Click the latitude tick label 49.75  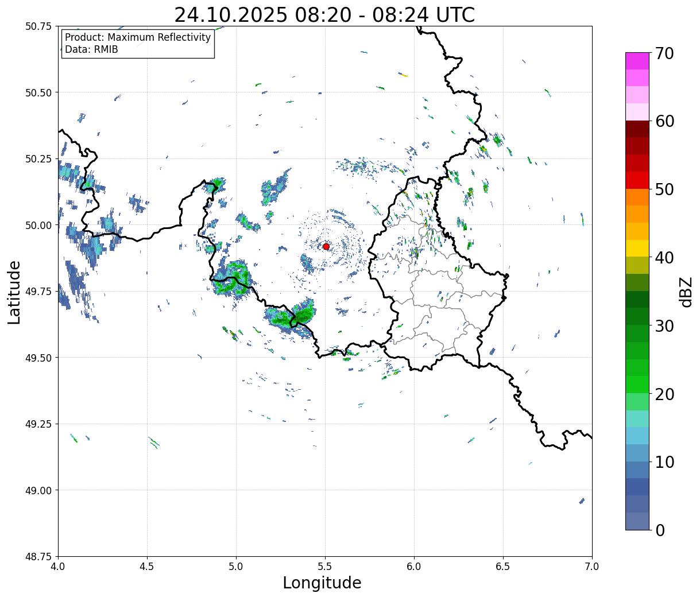(x=38, y=292)
